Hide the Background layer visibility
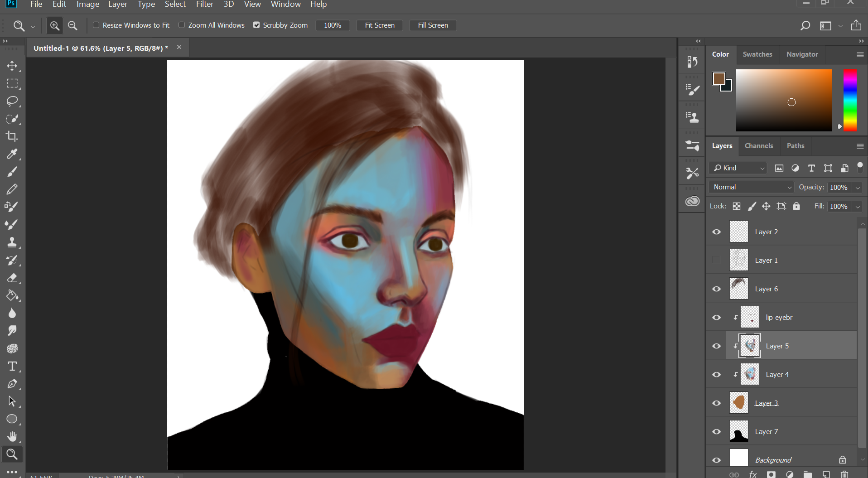Viewport: 868px width, 478px height. pos(716,460)
